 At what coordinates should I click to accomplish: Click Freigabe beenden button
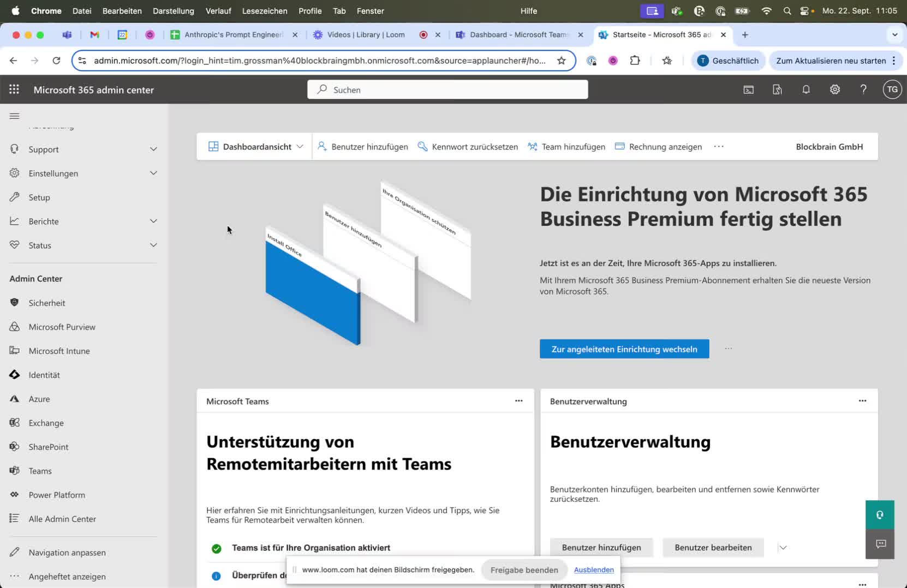pyautogui.click(x=524, y=569)
